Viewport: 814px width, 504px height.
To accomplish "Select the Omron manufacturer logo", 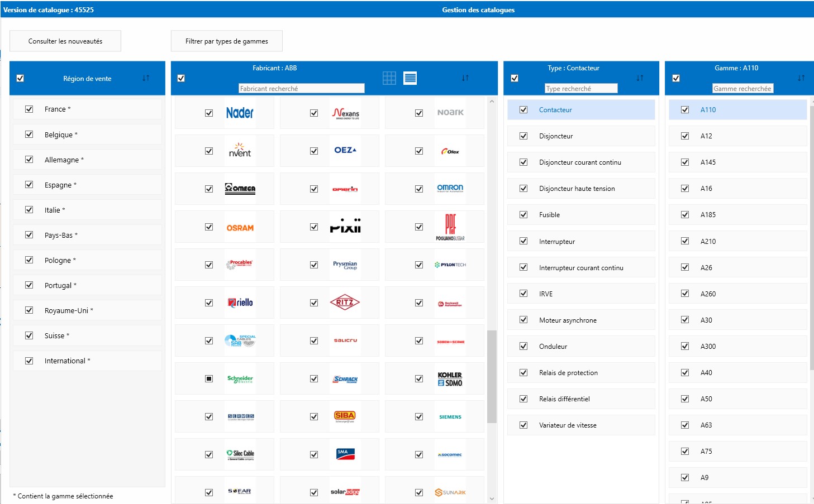I will click(450, 189).
